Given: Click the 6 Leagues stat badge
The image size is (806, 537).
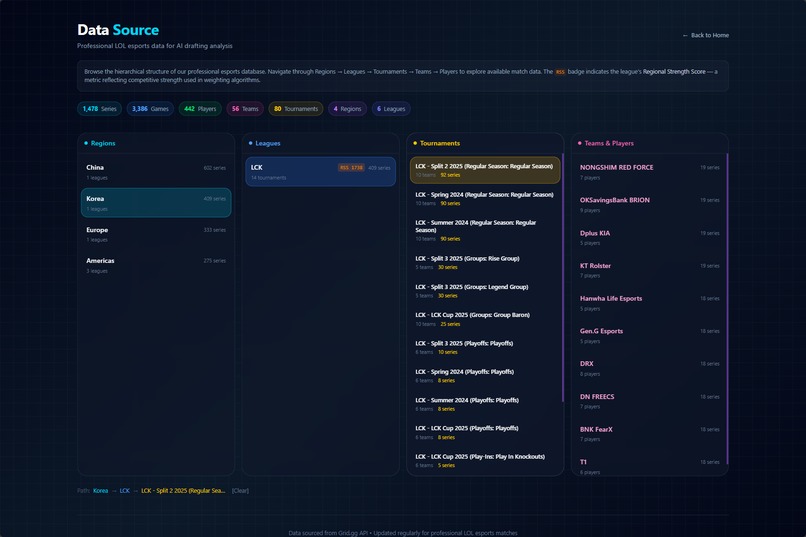Looking at the screenshot, I should point(391,109).
